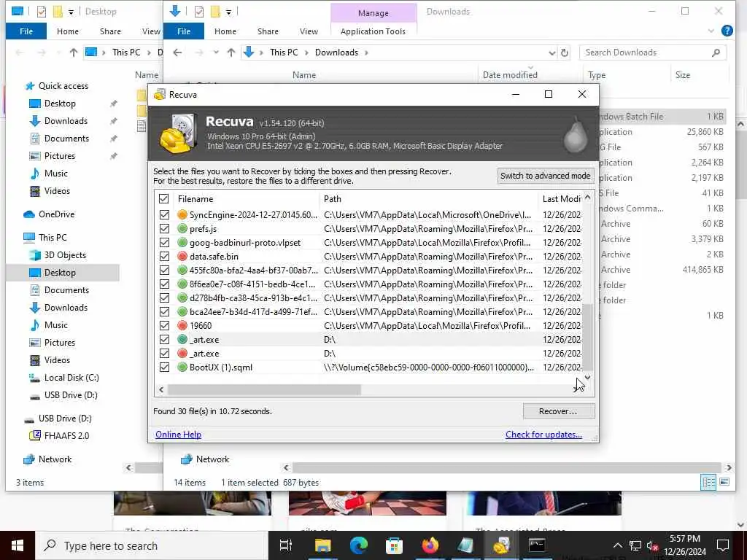The height and width of the screenshot is (560, 747).
Task: Switch to Recuva via its taskbar icon
Action: point(501,545)
